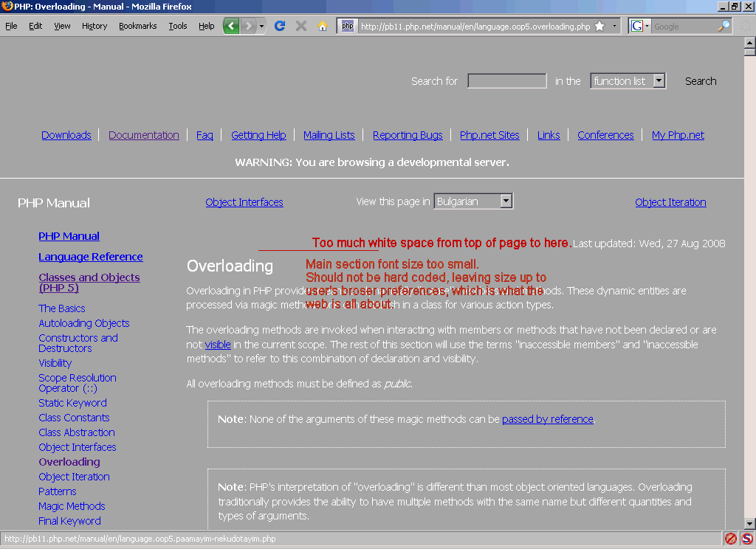Open the 'function list' search scope dropdown
The height and width of the screenshot is (549, 756).
point(628,81)
